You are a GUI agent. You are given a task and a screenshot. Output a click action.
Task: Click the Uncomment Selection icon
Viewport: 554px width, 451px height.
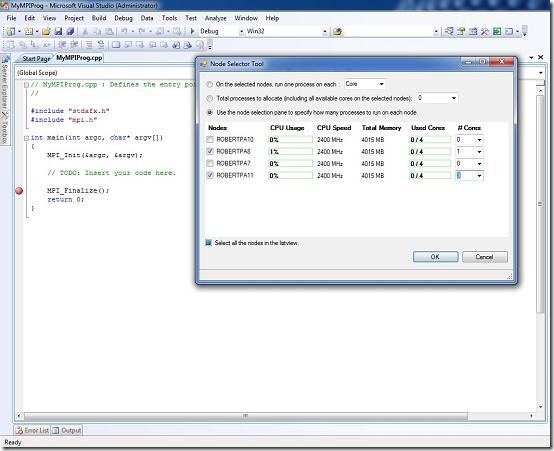pos(101,45)
